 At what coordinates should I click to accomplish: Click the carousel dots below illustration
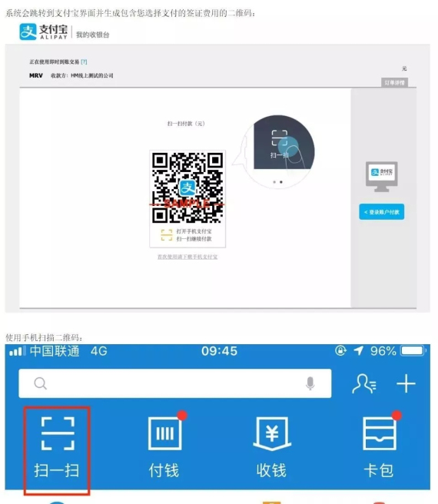(x=278, y=182)
